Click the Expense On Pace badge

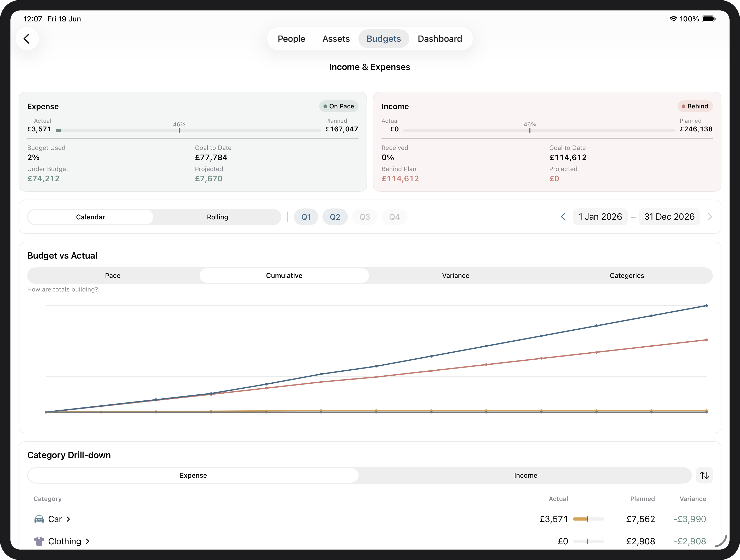pos(339,106)
